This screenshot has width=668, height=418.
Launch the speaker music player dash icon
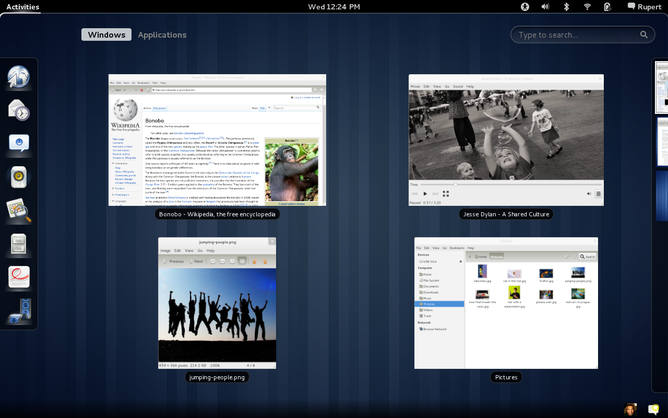tap(18, 177)
